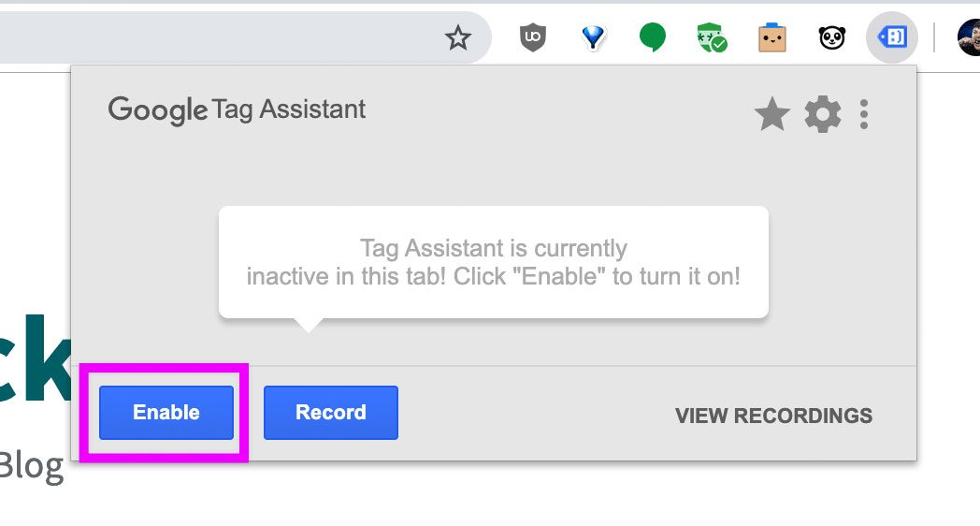Click the Google Tag Assistant header title
The width and height of the screenshot is (980, 526).
tap(237, 110)
